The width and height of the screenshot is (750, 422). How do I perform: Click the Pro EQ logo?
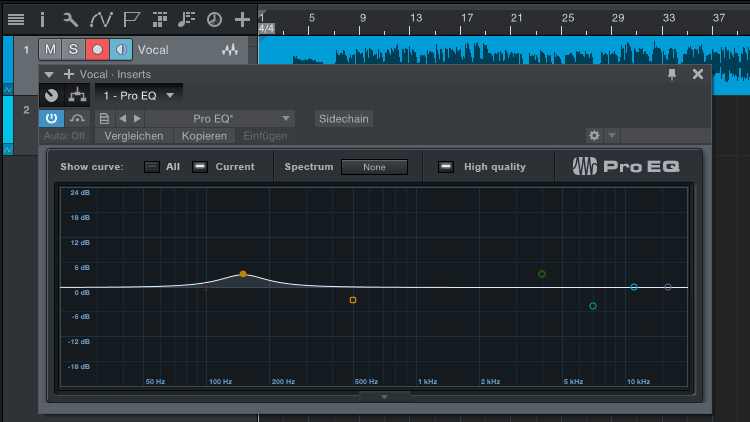626,167
